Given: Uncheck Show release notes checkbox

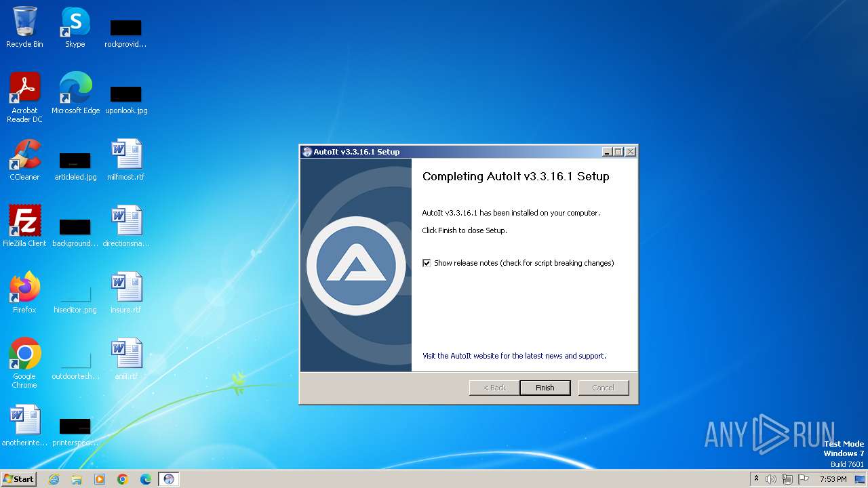Looking at the screenshot, I should (427, 263).
